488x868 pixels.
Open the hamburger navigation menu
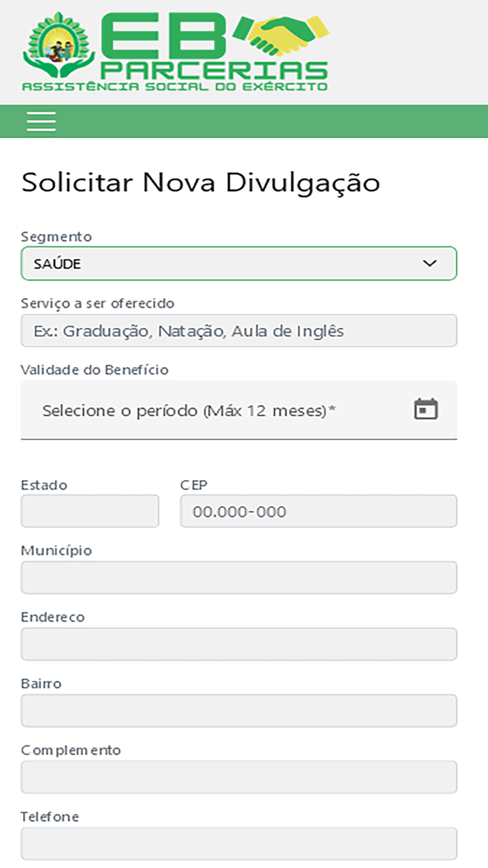[40, 121]
